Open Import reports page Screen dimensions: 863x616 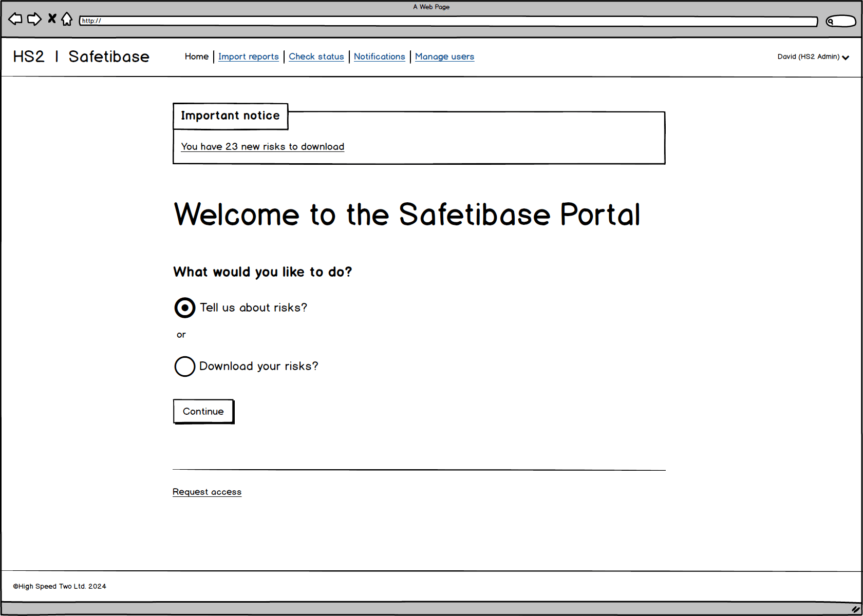click(249, 56)
